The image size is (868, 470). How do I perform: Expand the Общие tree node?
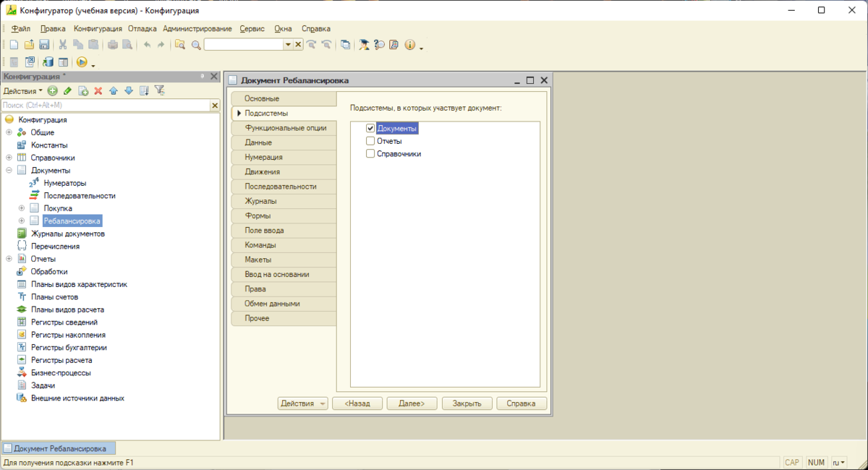9,132
